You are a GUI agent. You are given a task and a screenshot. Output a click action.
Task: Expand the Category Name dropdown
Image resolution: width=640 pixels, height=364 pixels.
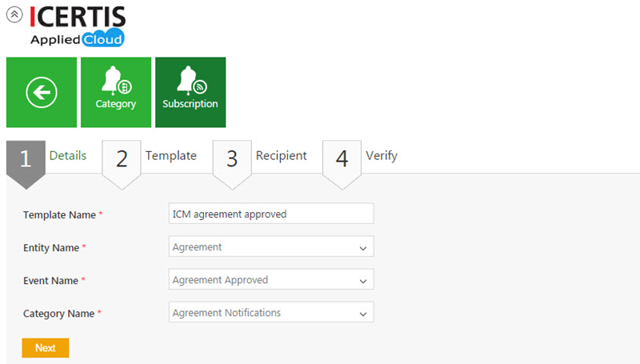[271, 313]
